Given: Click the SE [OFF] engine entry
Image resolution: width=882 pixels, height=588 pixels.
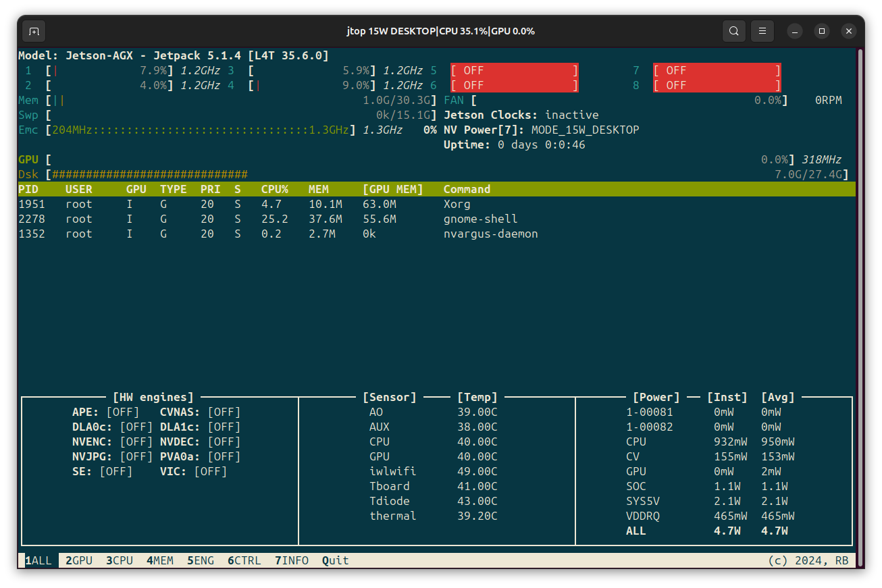Looking at the screenshot, I should 103,471.
